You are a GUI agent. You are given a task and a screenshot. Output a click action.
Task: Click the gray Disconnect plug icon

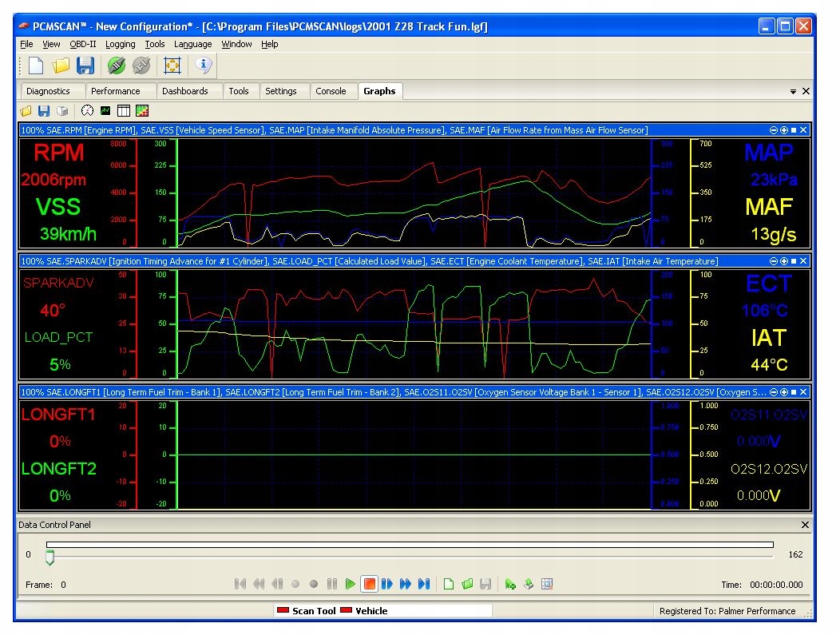(141, 65)
